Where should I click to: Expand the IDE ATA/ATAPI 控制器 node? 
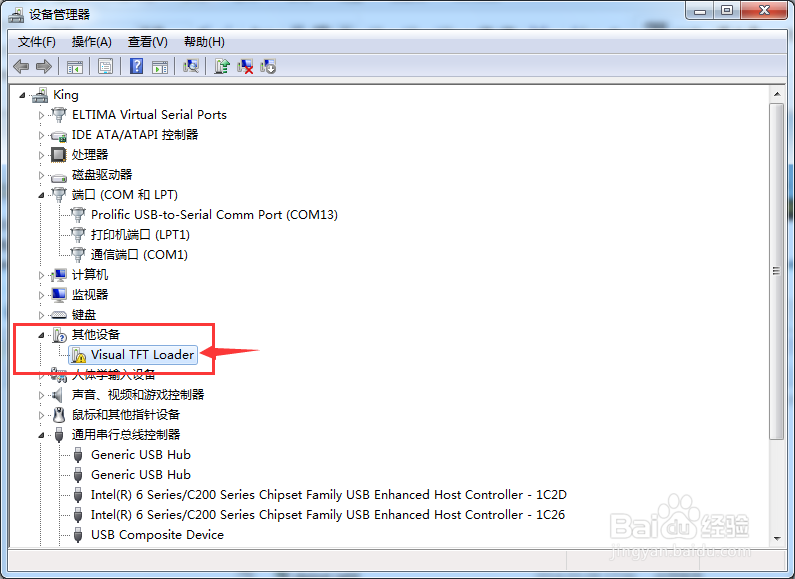[41, 135]
